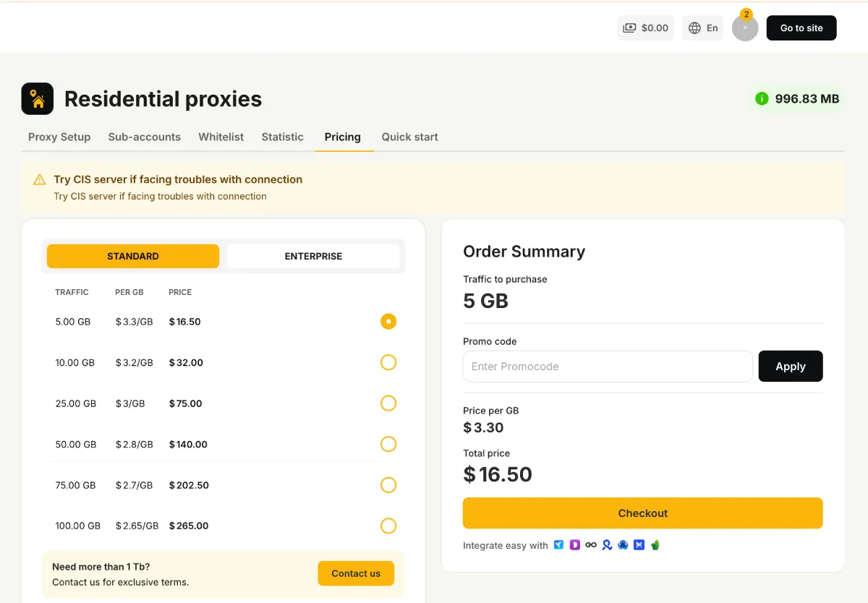The image size is (868, 603).
Task: Open the Whitelist tab
Action: tap(221, 137)
